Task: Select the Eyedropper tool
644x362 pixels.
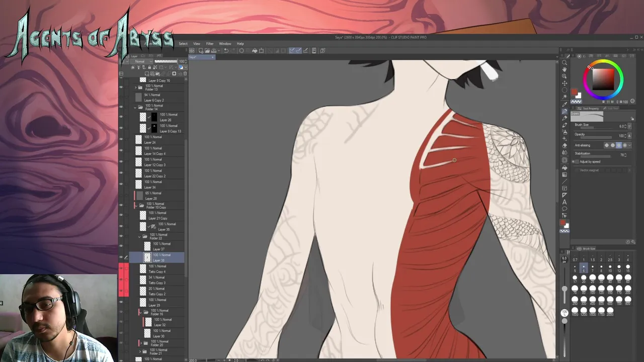Action: tap(565, 104)
